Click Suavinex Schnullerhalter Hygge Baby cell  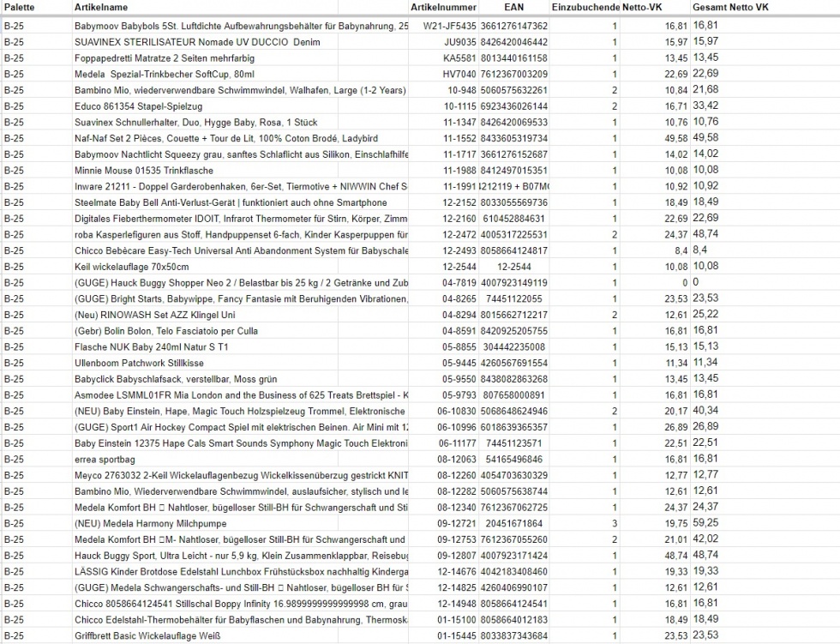pyautogui.click(x=196, y=122)
